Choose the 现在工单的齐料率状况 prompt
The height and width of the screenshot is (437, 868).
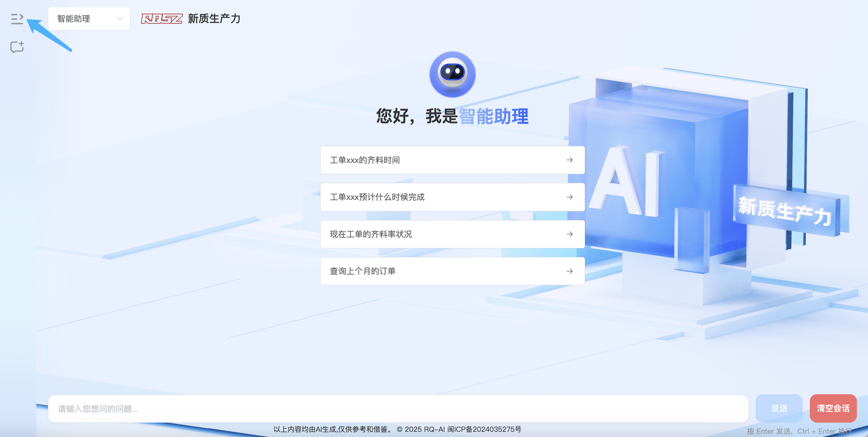[x=371, y=234]
